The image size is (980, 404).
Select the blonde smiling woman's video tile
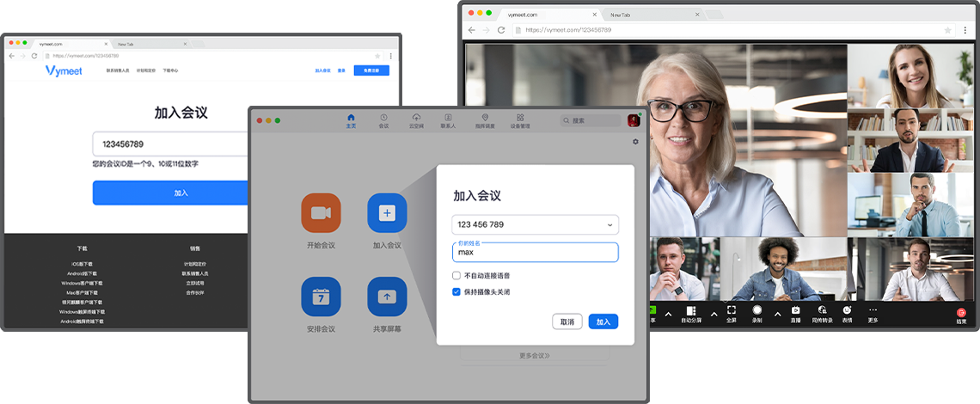click(910, 77)
